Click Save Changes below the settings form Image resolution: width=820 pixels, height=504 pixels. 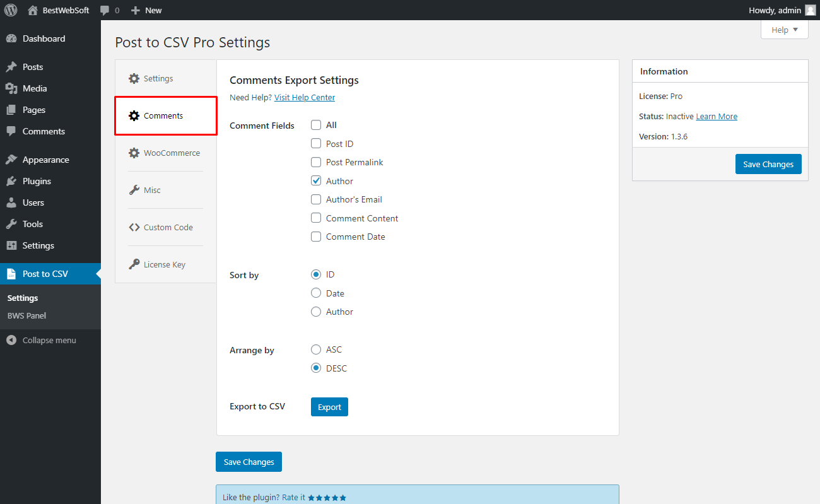249,462
